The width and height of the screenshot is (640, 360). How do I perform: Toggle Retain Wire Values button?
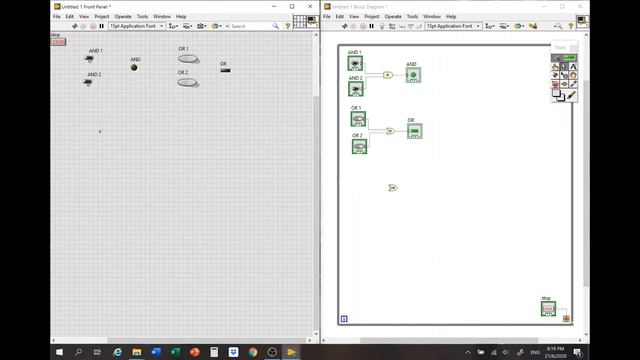(x=392, y=26)
